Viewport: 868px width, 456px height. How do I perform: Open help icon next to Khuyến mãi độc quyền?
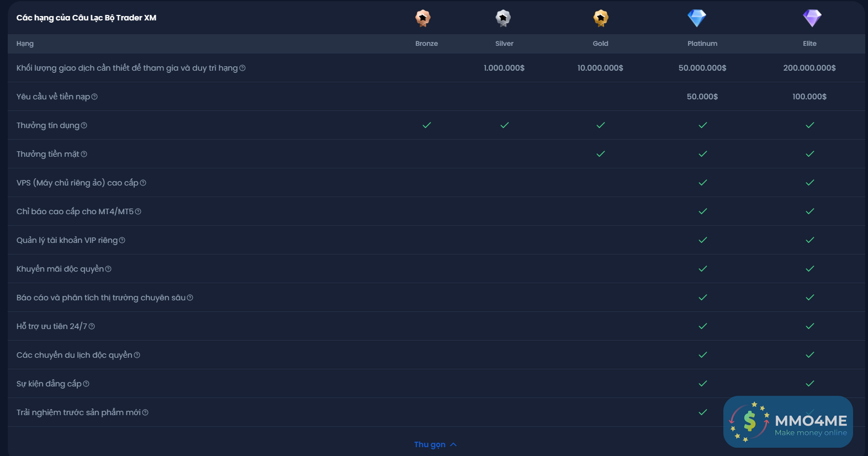(x=108, y=269)
